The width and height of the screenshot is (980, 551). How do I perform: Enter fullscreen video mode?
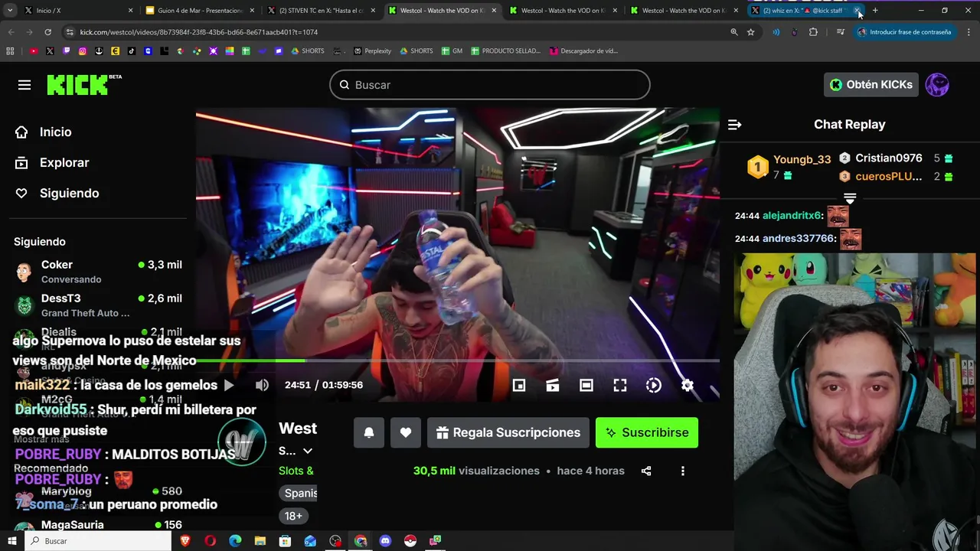620,385
